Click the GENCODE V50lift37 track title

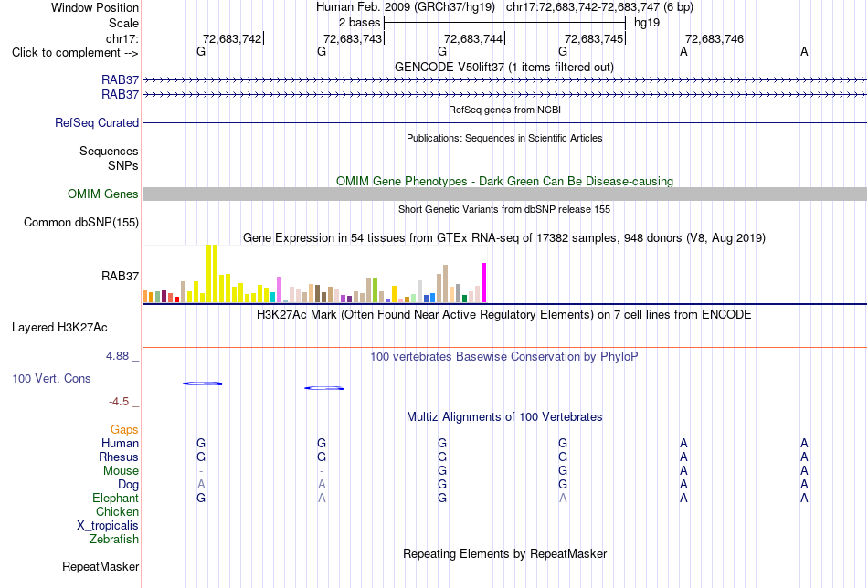click(503, 67)
